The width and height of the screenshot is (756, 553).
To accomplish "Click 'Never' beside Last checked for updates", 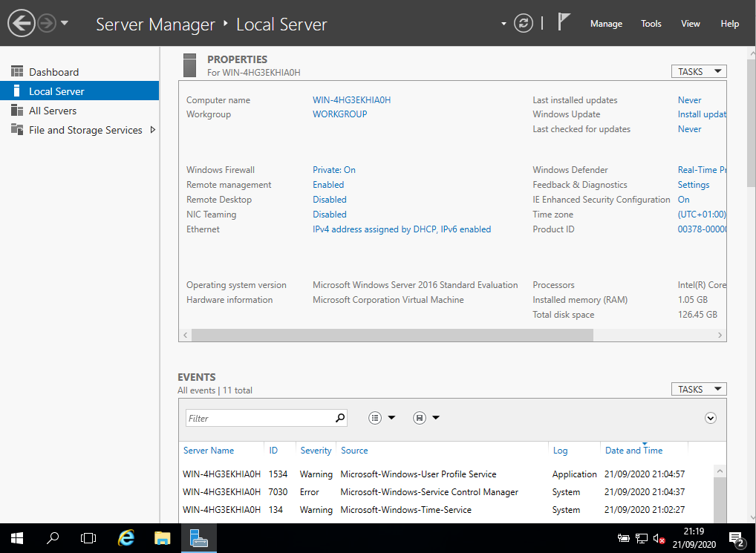I will point(689,129).
